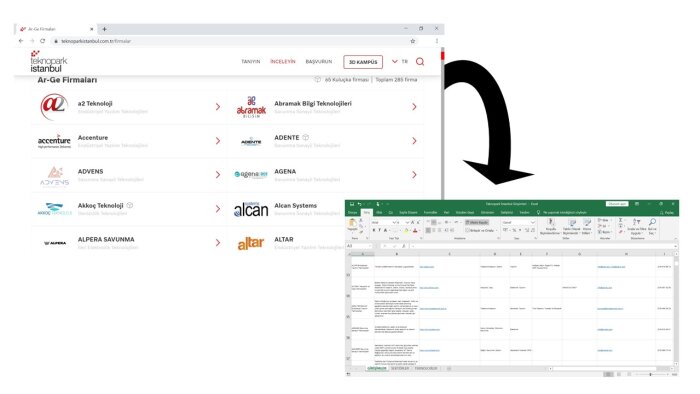Undo the last action in Excel
This screenshot has width=700, height=394.
click(x=359, y=204)
